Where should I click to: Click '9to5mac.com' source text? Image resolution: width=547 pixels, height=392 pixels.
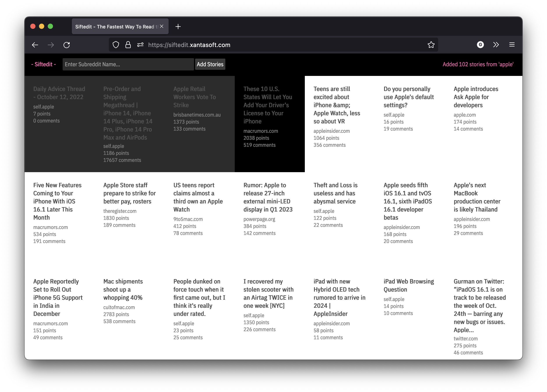click(x=188, y=219)
